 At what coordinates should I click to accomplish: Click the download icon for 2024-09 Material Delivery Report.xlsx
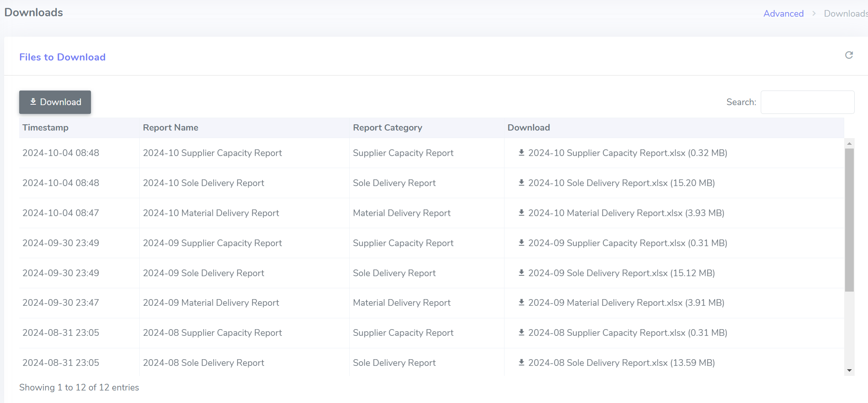(521, 302)
